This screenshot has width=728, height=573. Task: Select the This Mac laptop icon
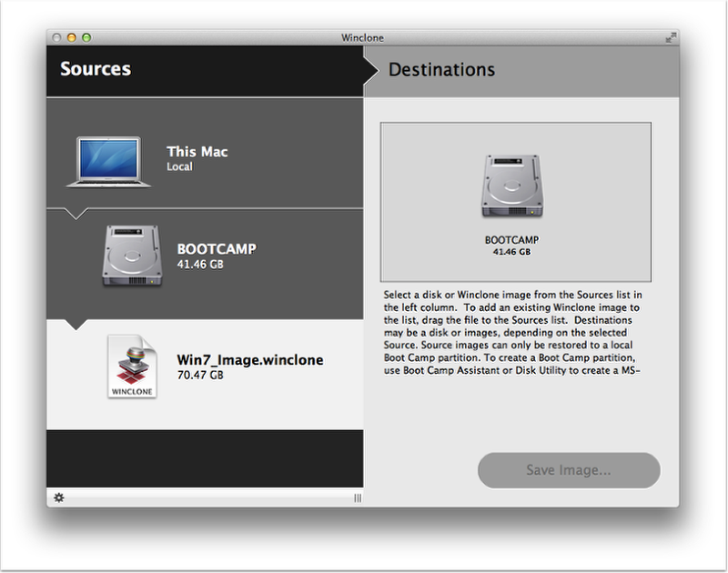click(107, 161)
